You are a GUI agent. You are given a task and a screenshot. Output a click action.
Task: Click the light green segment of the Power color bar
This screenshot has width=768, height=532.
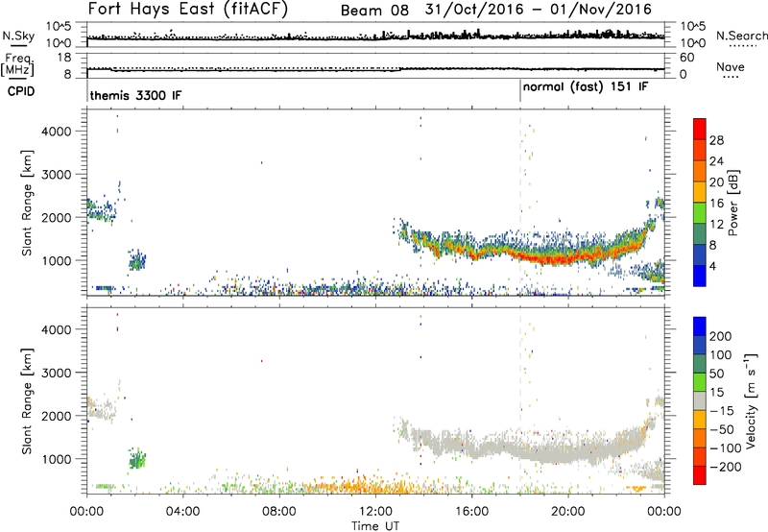click(700, 212)
